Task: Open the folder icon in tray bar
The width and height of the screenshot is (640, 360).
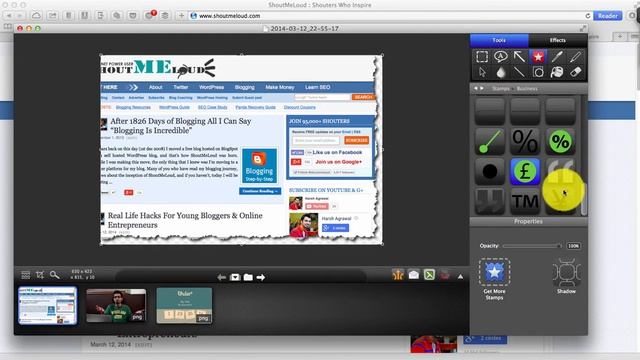Action: (x=248, y=278)
